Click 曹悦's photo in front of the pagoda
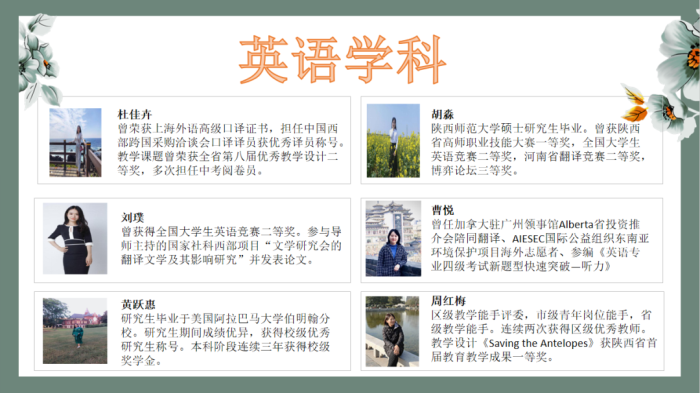 [393, 238]
